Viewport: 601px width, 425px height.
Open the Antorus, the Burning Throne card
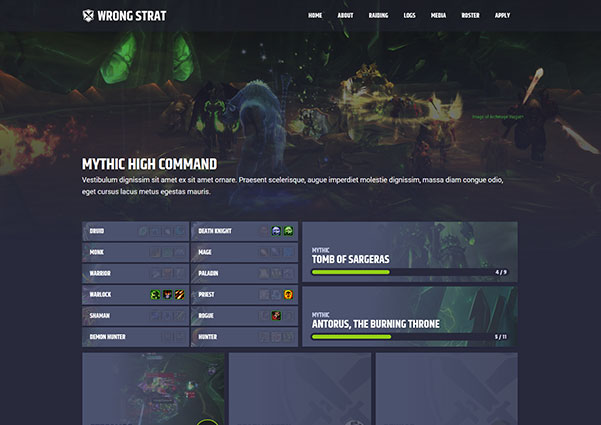[x=410, y=317]
